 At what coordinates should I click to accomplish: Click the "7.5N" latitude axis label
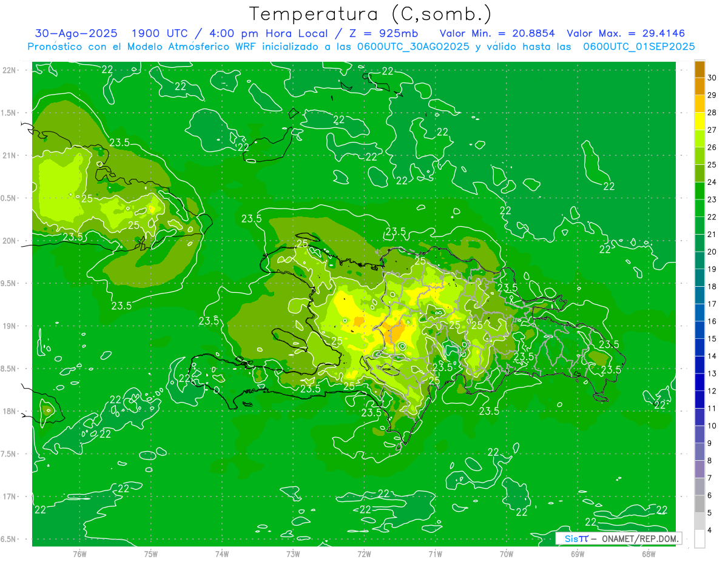pos(9,454)
